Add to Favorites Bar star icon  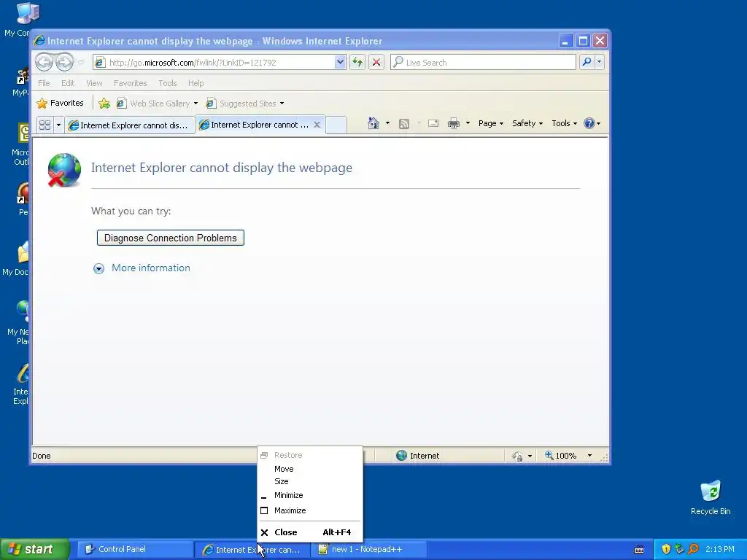click(104, 104)
